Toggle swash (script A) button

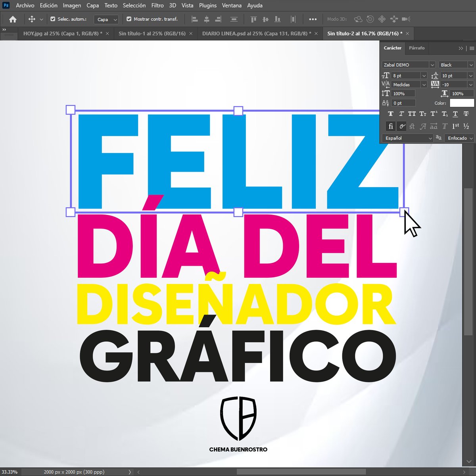[423, 126]
